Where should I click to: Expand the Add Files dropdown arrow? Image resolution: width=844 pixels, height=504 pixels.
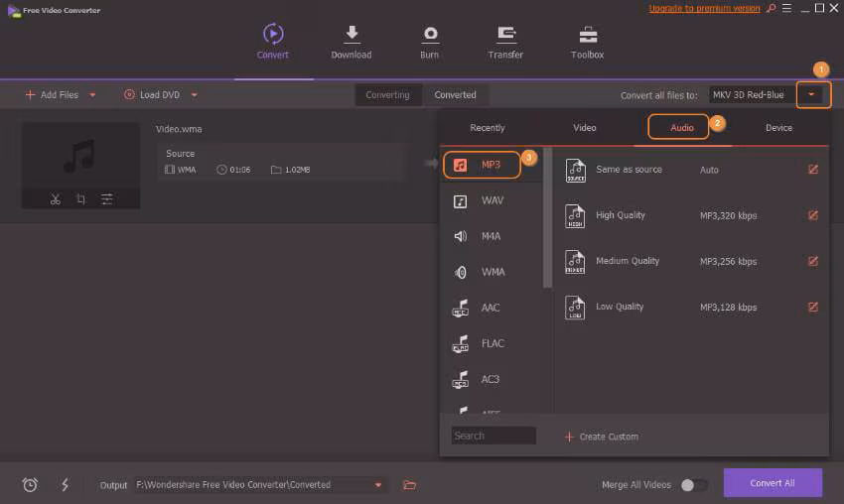[92, 95]
